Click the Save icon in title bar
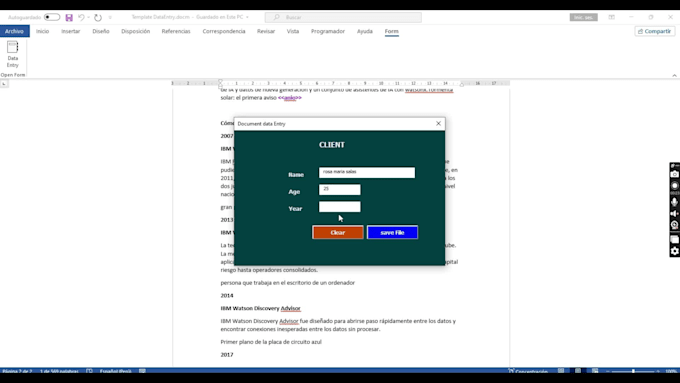 click(69, 17)
